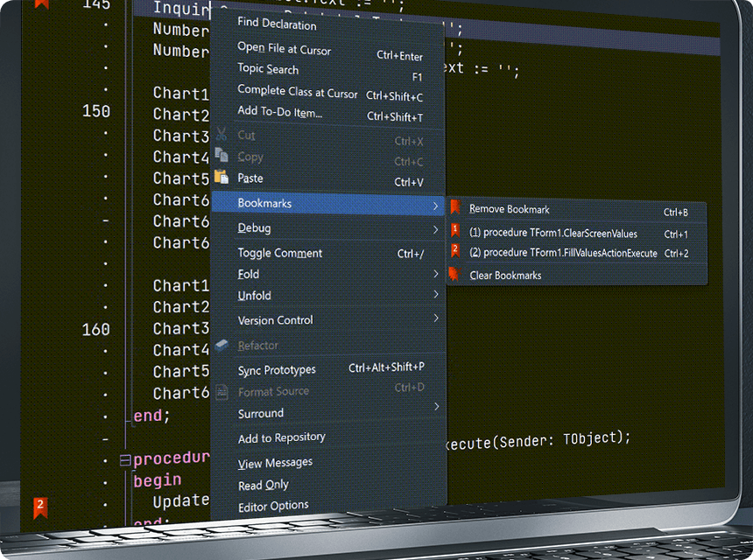Click the Cut scissors icon
Screen dimensions: 753x560
(222, 135)
